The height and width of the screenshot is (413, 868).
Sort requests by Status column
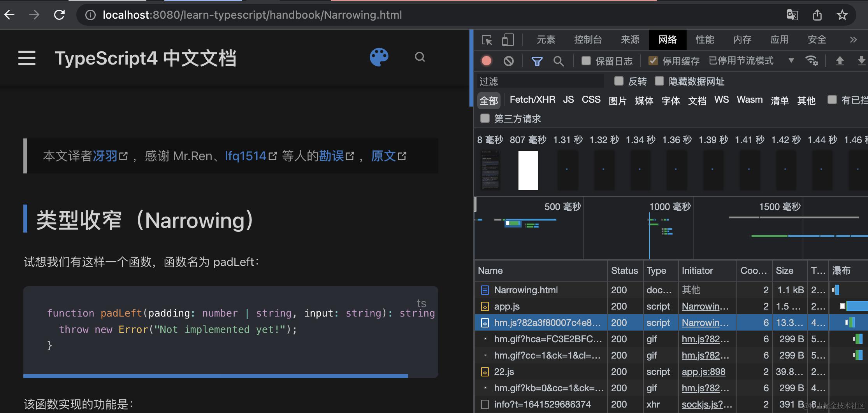tap(624, 271)
